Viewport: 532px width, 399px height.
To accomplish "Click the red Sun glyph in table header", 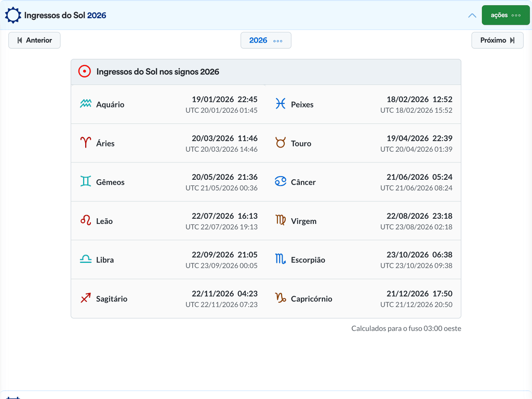I will (x=85, y=71).
